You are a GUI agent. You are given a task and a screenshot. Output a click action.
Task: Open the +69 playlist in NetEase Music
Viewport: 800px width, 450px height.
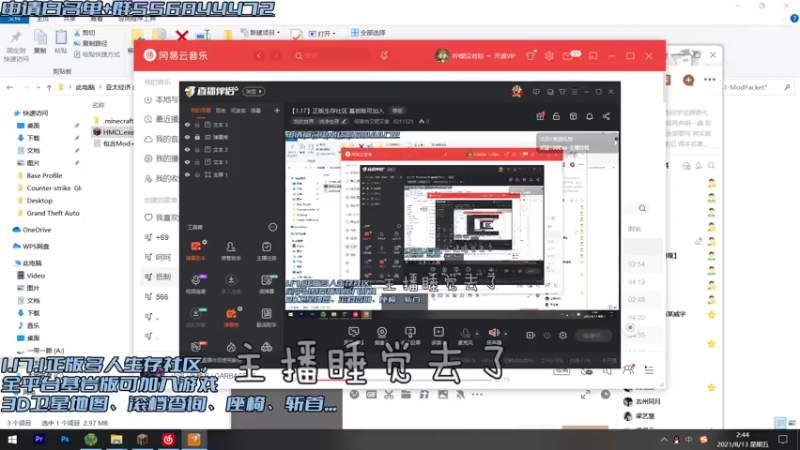pos(157,237)
